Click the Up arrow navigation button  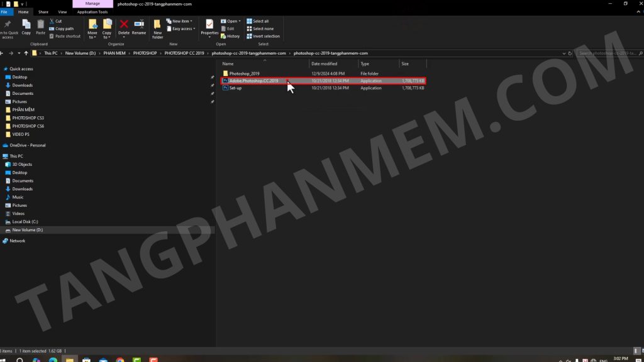pos(26,53)
